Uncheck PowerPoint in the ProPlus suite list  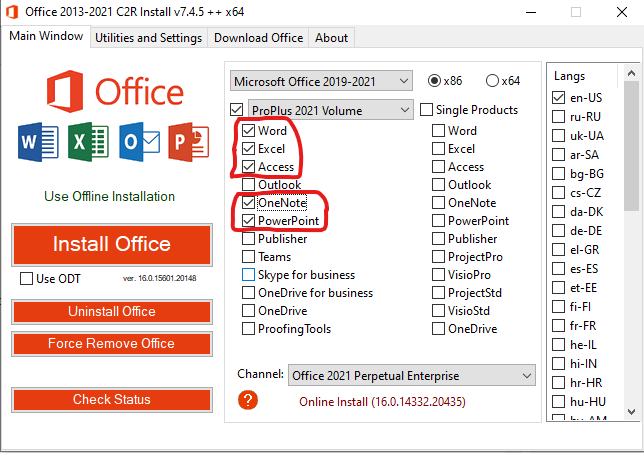tap(248, 221)
